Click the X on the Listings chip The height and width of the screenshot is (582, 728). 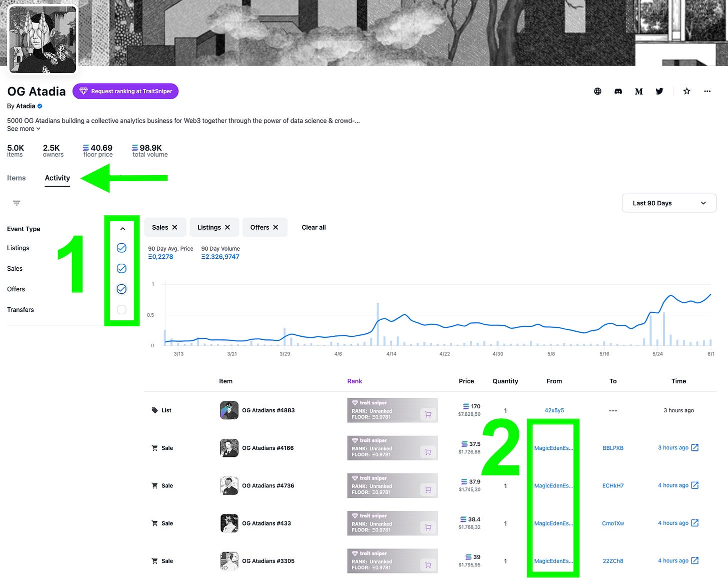[227, 227]
